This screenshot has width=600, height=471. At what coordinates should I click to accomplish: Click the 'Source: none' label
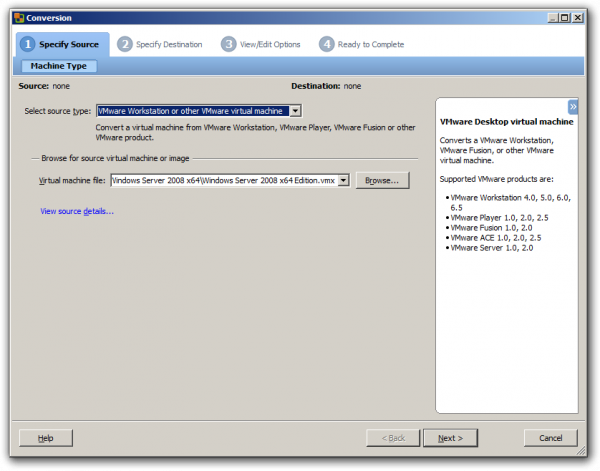click(x=44, y=86)
